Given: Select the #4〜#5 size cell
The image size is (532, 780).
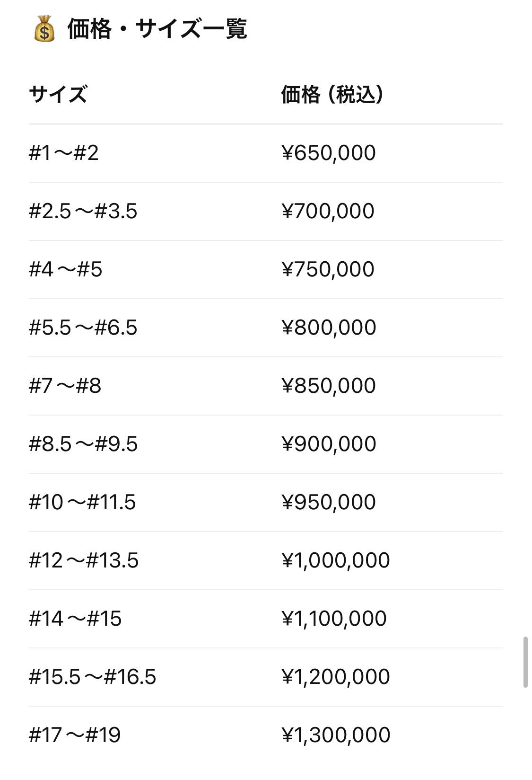Looking at the screenshot, I should coord(65,269).
